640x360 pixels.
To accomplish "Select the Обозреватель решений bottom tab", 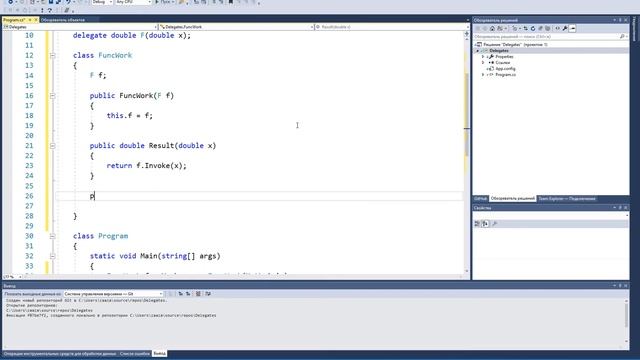I will [x=512, y=199].
